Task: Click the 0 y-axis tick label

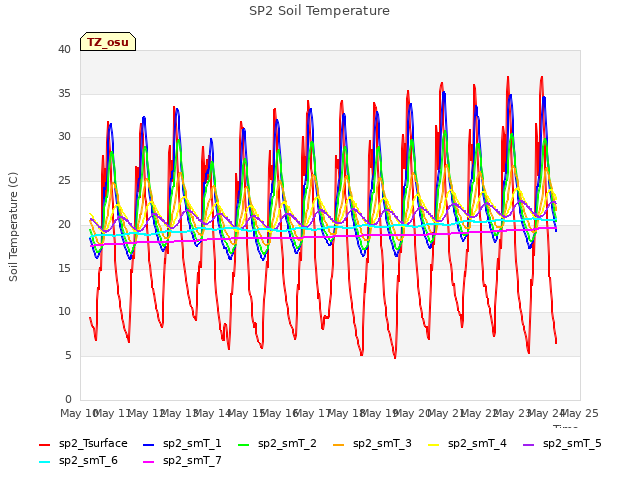Action: coord(68,399)
